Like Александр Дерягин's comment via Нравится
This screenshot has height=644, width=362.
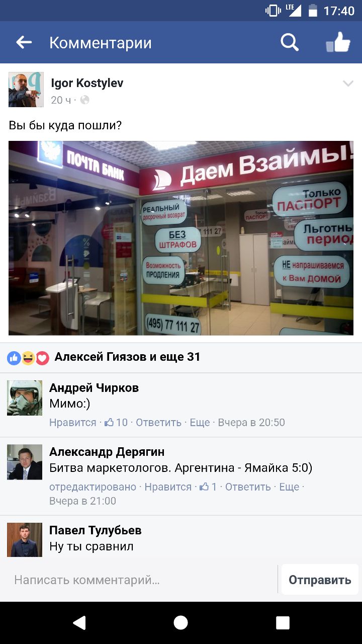[x=168, y=487]
